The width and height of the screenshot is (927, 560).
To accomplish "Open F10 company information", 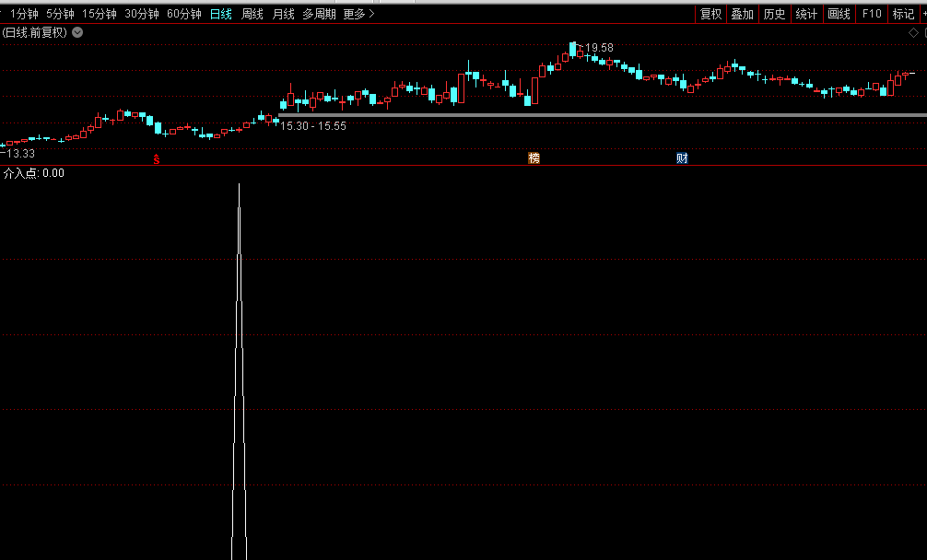I will [872, 14].
